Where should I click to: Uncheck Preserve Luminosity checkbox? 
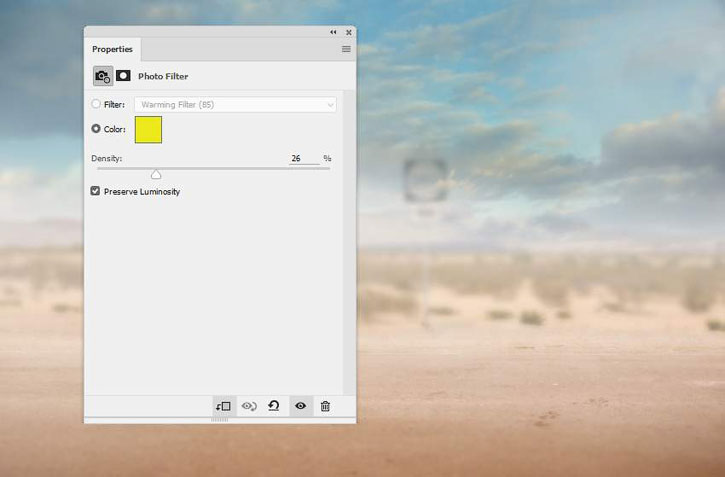click(95, 191)
